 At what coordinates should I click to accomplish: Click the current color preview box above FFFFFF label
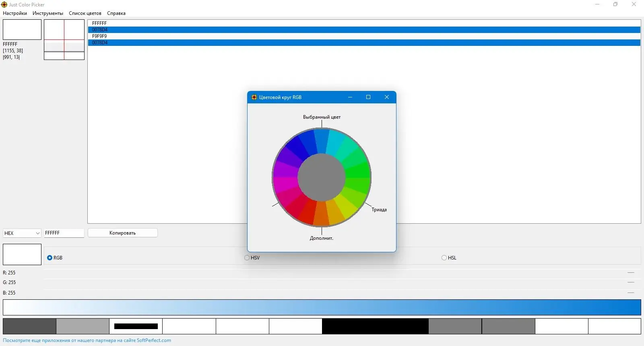22,30
